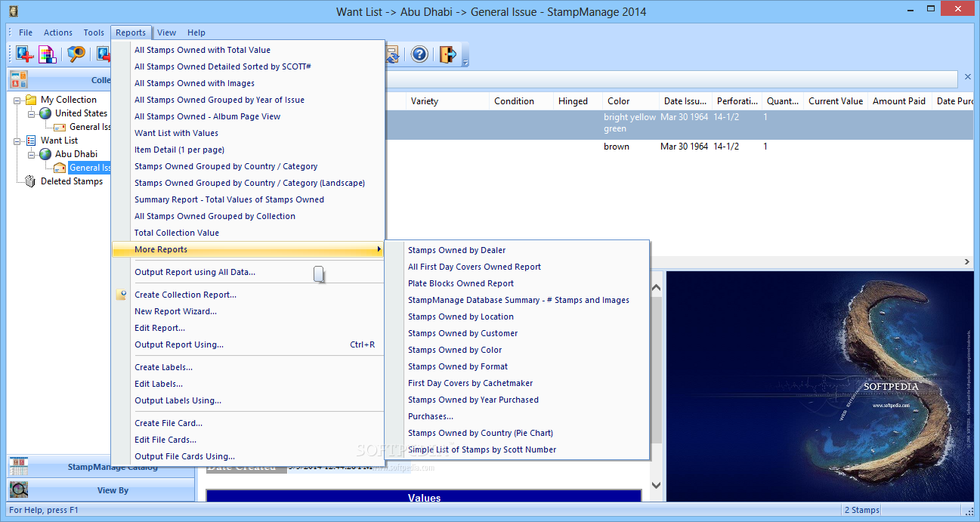Click the StampManage Catalog pane icon

pos(19,467)
